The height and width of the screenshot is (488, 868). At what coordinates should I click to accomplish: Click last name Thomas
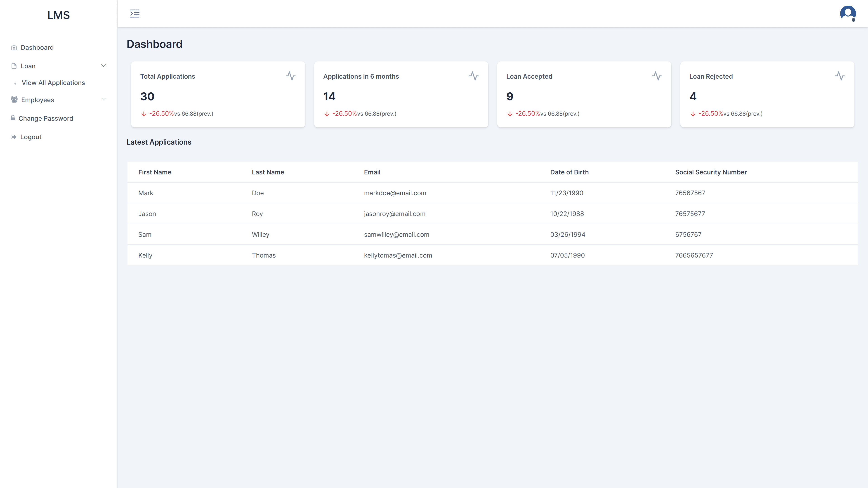264,256
